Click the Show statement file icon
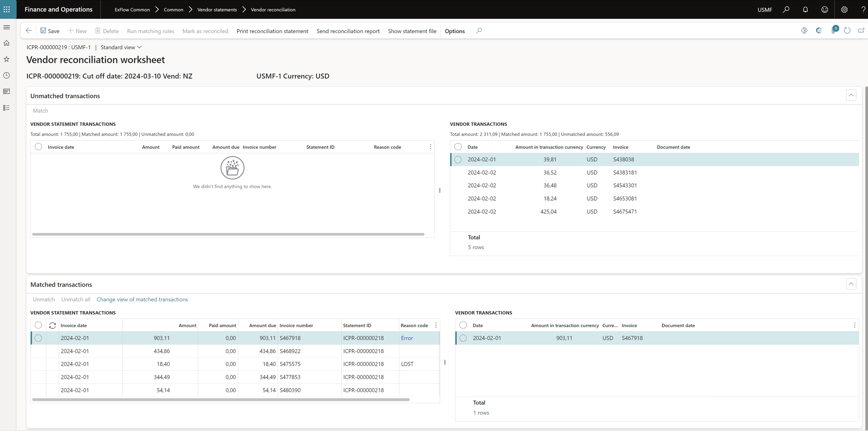This screenshot has height=431, width=868. click(x=412, y=31)
